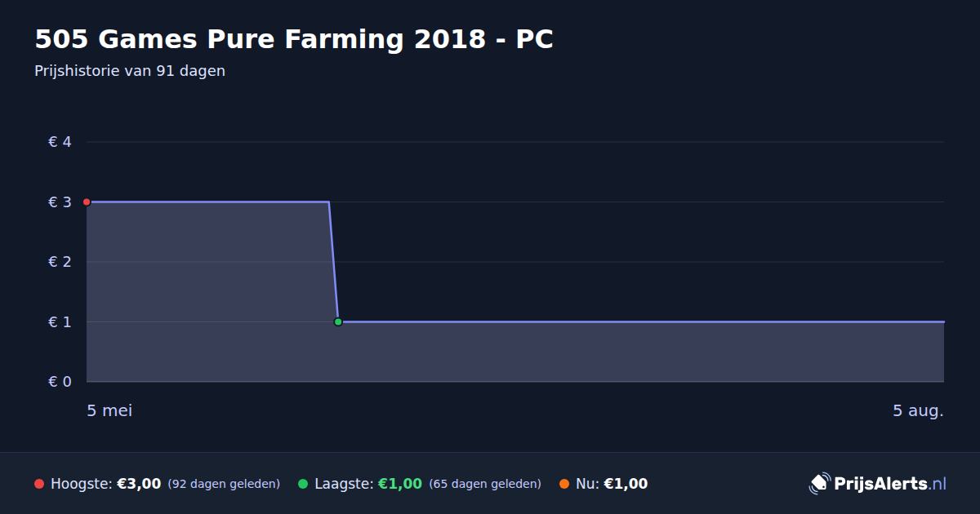Click the € 0 axis label
Viewport: 980px width, 514px height.
point(60,382)
